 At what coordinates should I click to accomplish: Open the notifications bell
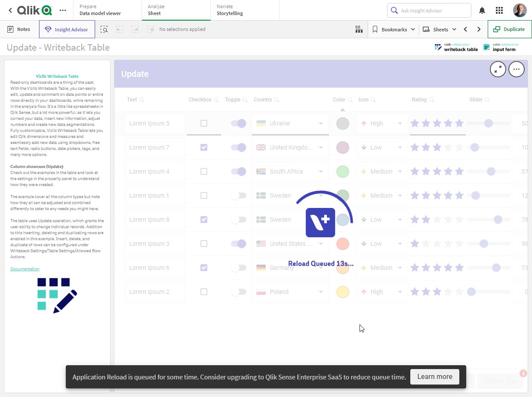tap(482, 10)
